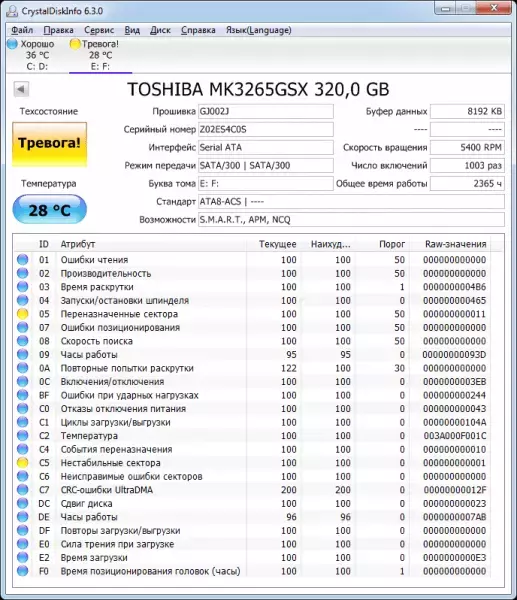Click the Стандарт field showing ATA8-ACS

[351, 201]
